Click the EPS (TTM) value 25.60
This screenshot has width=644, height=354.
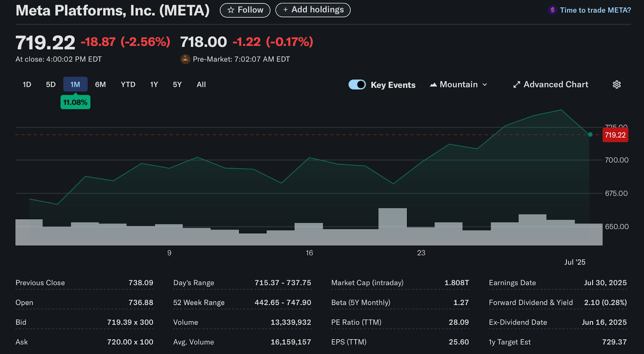tap(459, 342)
